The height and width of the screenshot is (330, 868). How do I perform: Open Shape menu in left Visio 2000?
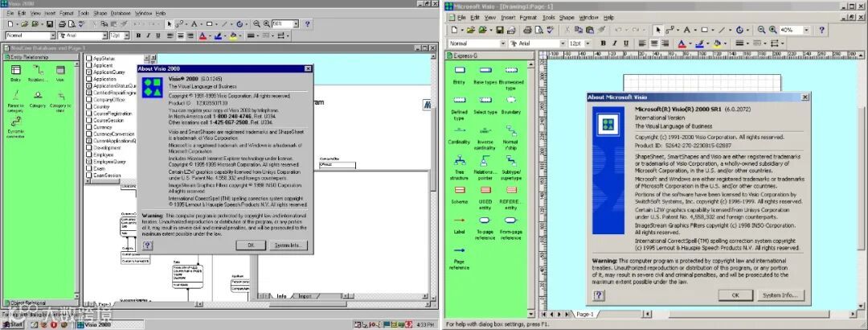[x=100, y=13]
